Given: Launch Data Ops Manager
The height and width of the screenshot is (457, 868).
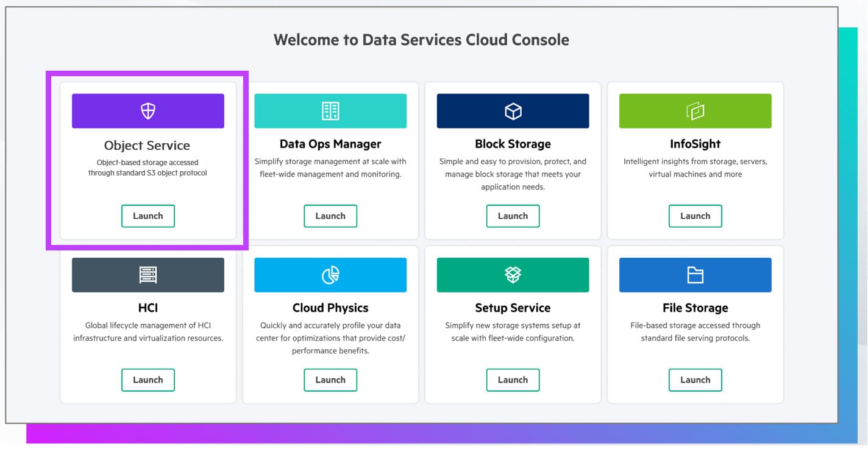Looking at the screenshot, I should tap(330, 216).
